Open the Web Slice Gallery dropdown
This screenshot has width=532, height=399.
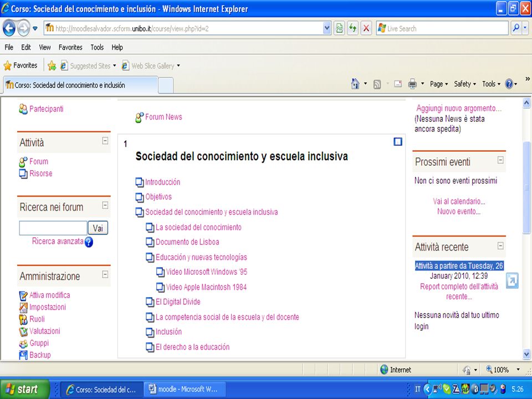coord(178,65)
